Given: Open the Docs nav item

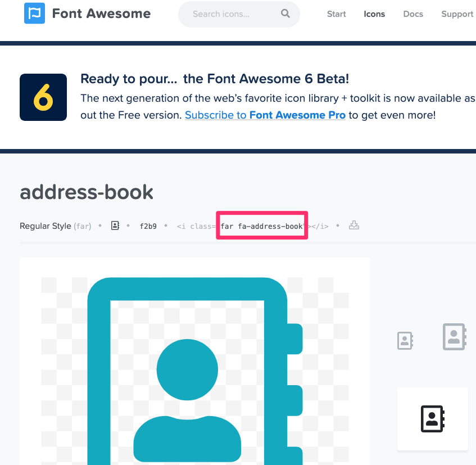Looking at the screenshot, I should click(413, 14).
